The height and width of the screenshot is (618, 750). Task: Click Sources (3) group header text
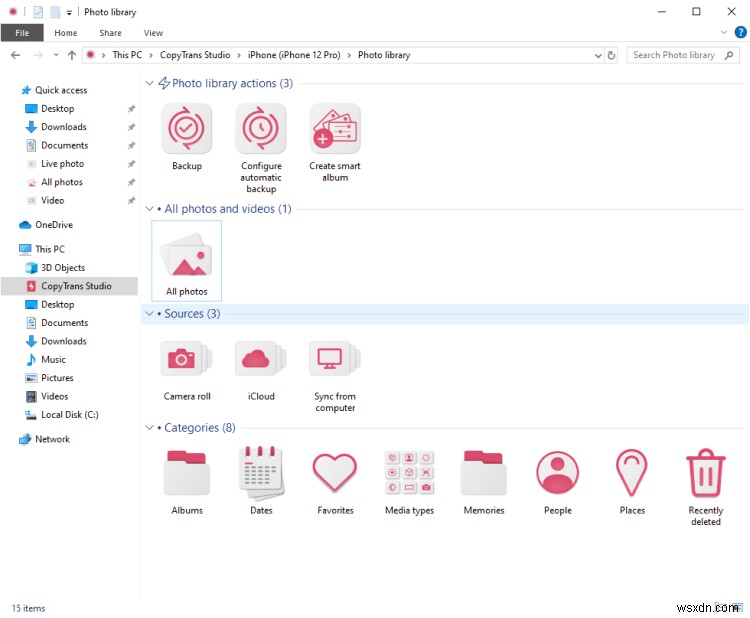click(192, 314)
